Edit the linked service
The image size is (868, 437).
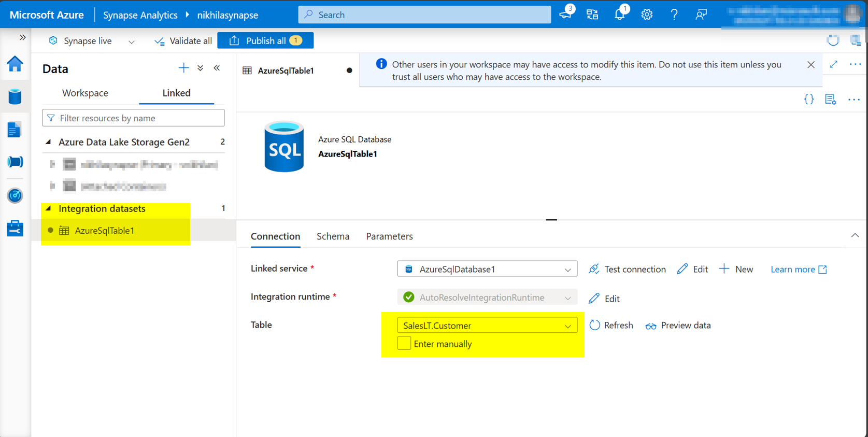click(692, 269)
